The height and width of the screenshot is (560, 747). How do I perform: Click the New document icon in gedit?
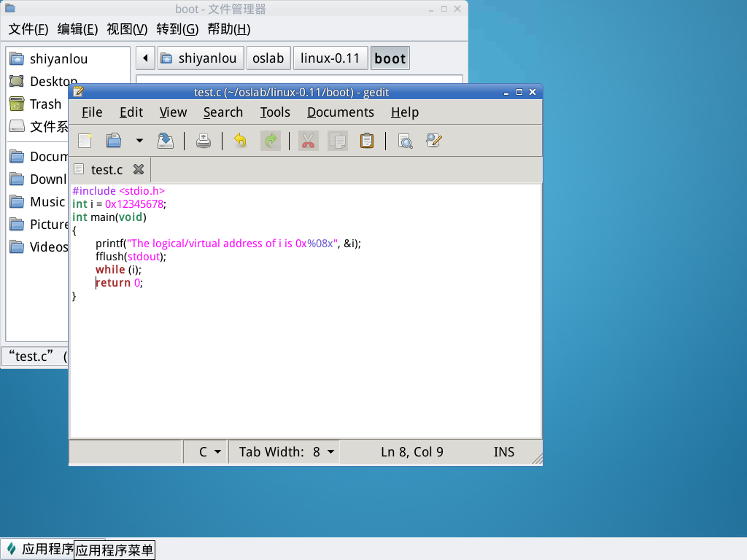[x=85, y=141]
